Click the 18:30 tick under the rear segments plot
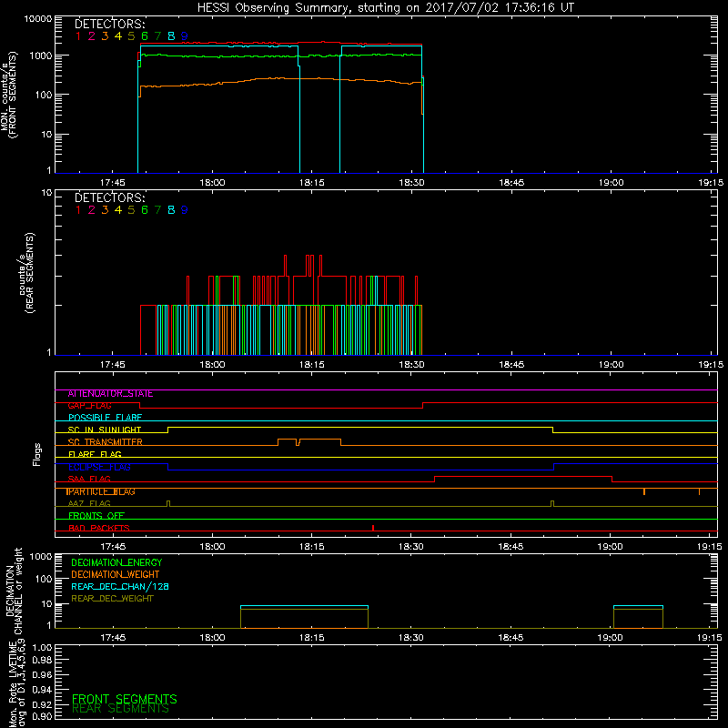728x728 pixels. [411, 365]
